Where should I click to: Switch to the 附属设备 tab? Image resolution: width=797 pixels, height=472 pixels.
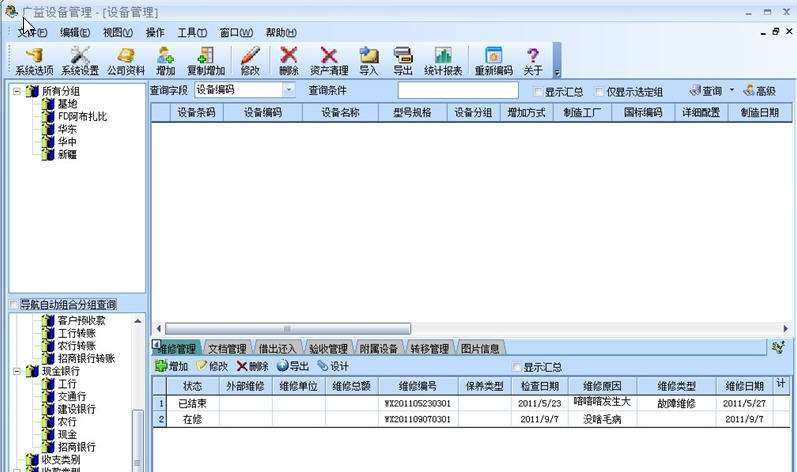pos(379,349)
